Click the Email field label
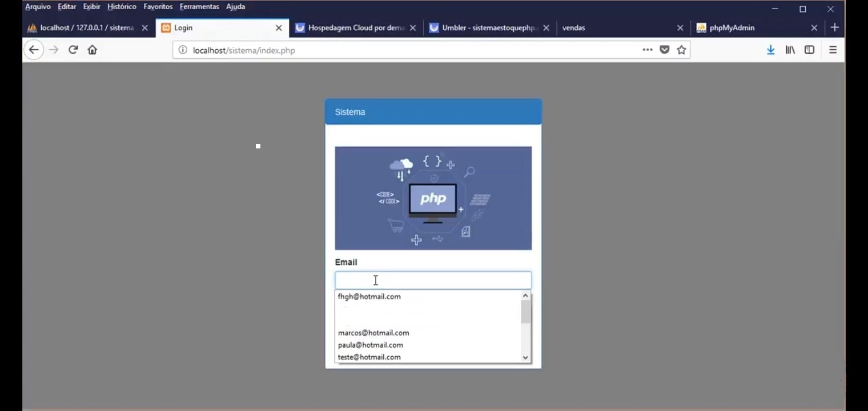This screenshot has height=411, width=868. click(x=346, y=262)
